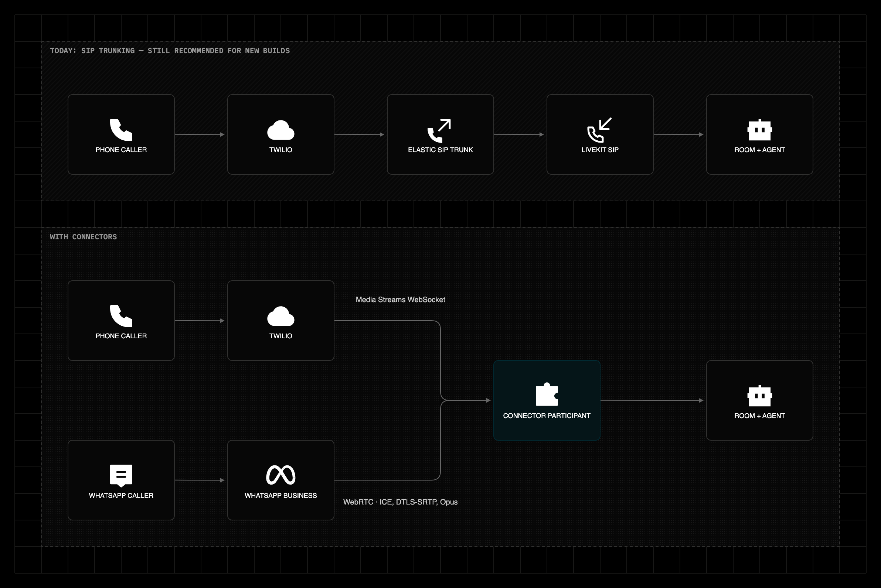Click the Twilio cloud icon in SIP trunking row

[280, 130]
